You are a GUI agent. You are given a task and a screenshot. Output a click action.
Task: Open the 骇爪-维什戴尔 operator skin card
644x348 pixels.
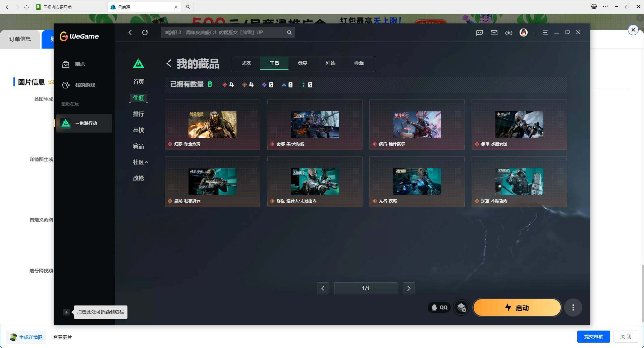pyautogui.click(x=417, y=125)
